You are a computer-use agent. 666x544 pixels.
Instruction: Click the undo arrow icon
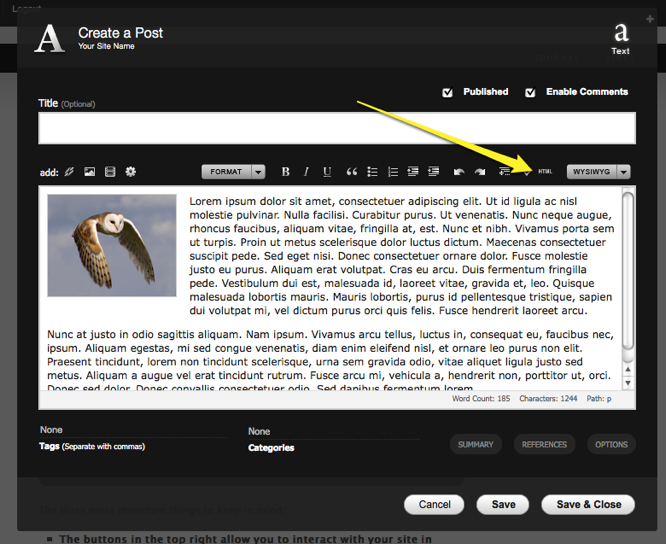click(459, 172)
